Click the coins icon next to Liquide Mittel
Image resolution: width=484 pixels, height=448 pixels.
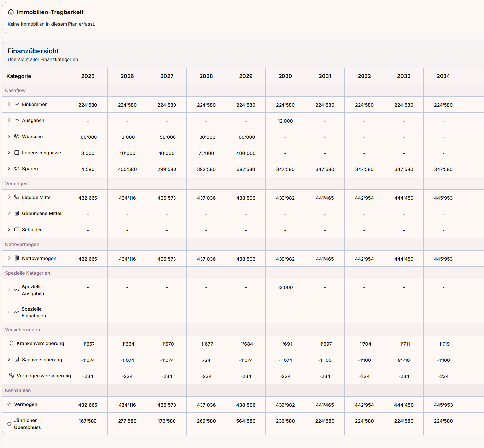pos(17,197)
